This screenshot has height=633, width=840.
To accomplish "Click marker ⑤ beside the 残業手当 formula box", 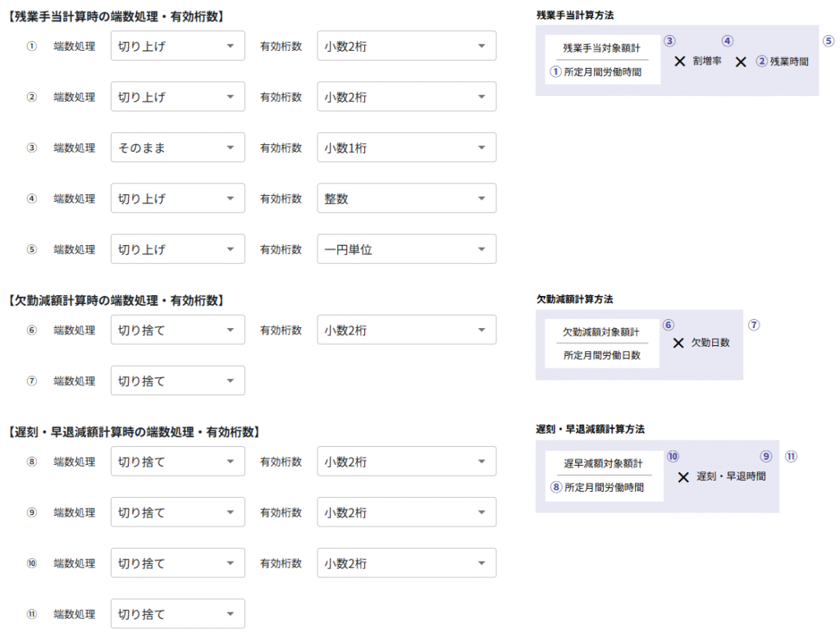I will 829,41.
